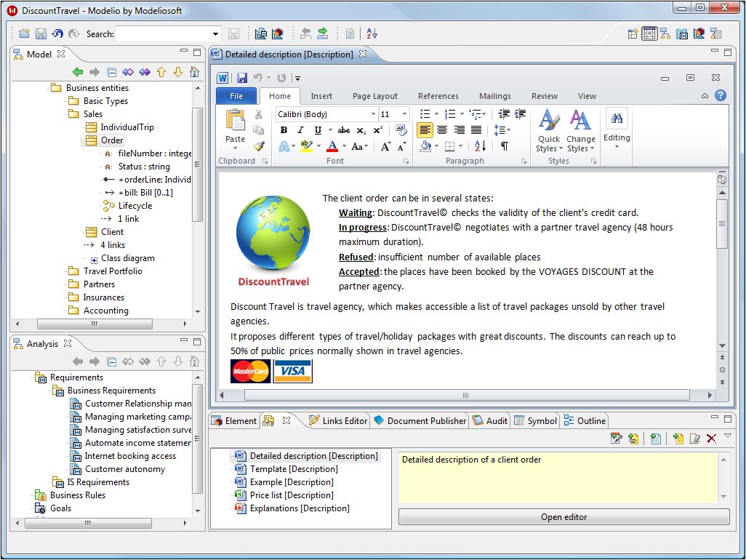Open the File ribbon tab

[236, 95]
